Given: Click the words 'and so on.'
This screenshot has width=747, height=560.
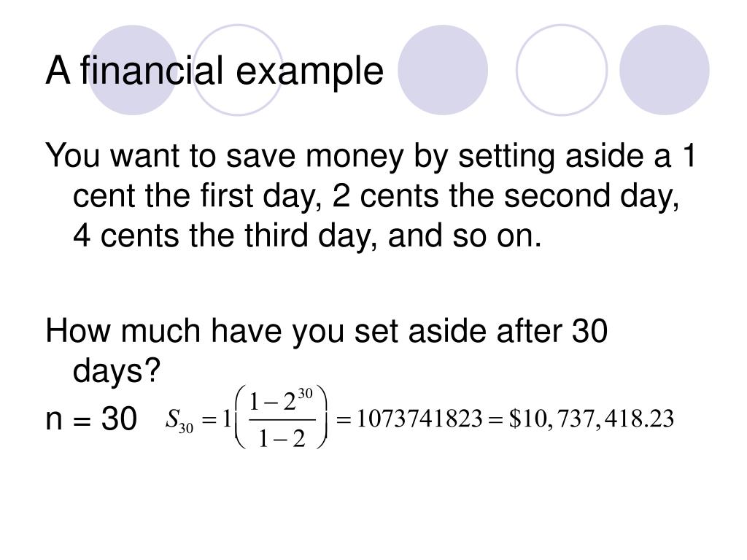Looking at the screenshot, I should (465, 236).
